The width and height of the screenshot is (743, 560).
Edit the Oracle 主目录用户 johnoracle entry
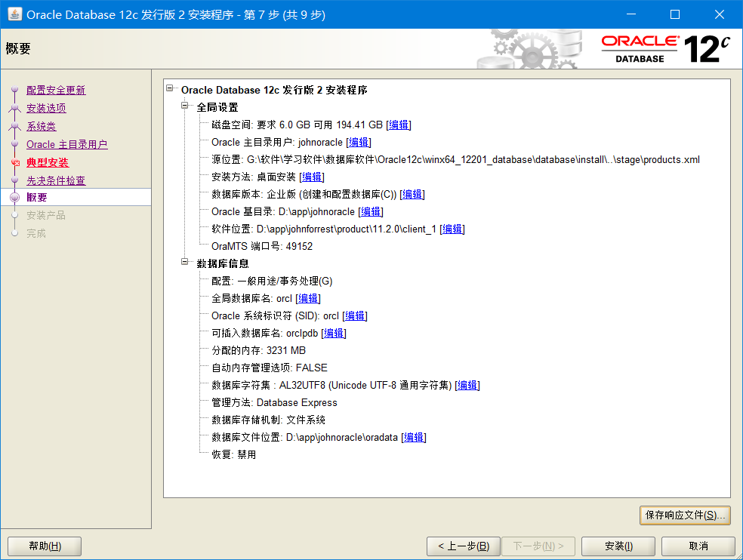pyautogui.click(x=359, y=142)
